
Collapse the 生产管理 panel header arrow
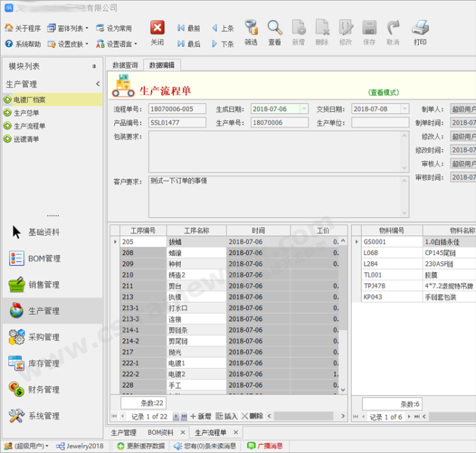point(97,84)
